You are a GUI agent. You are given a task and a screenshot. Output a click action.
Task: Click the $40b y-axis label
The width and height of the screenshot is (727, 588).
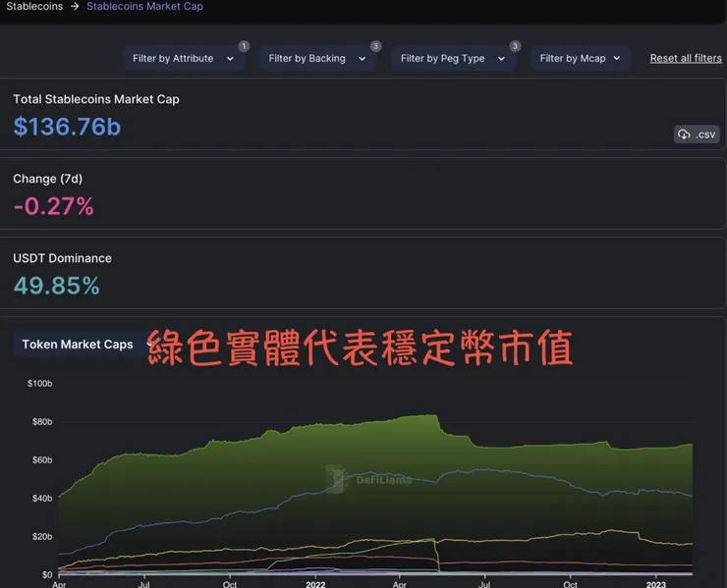coord(42,498)
